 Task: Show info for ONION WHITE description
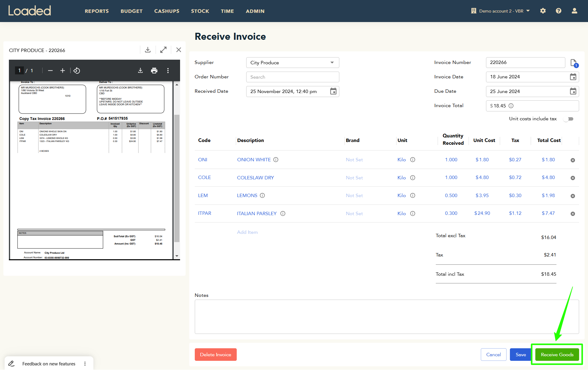point(276,160)
